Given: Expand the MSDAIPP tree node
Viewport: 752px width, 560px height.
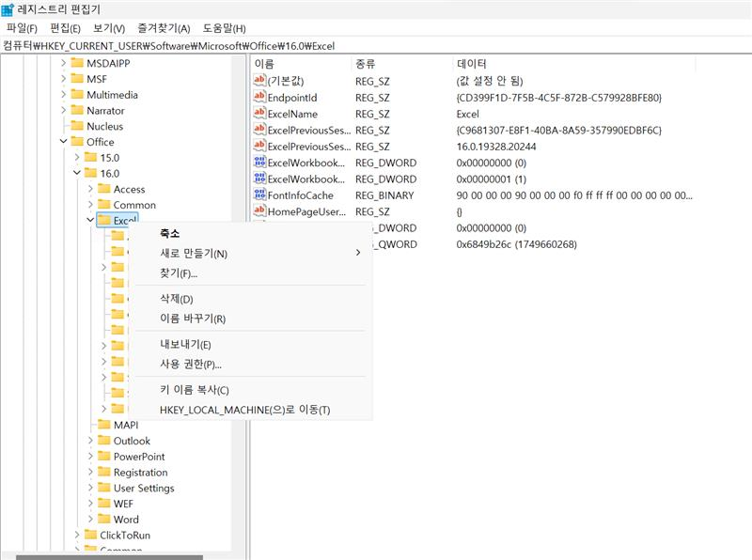Looking at the screenshot, I should (x=63, y=63).
